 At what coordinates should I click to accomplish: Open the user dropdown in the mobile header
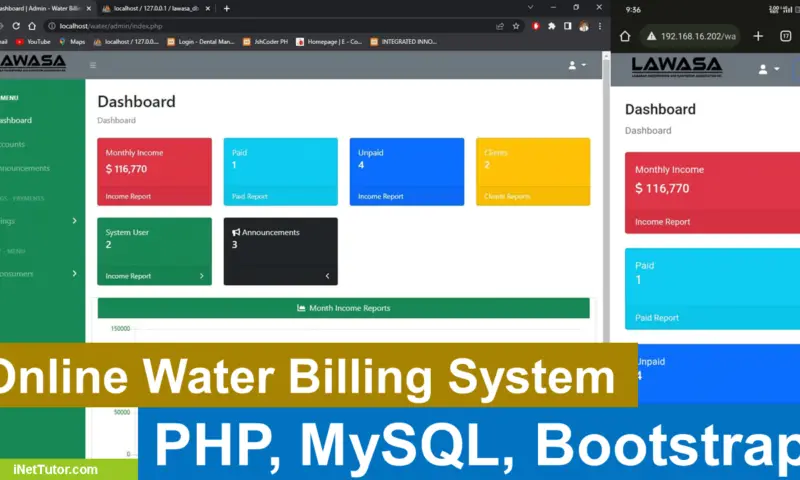click(x=768, y=69)
